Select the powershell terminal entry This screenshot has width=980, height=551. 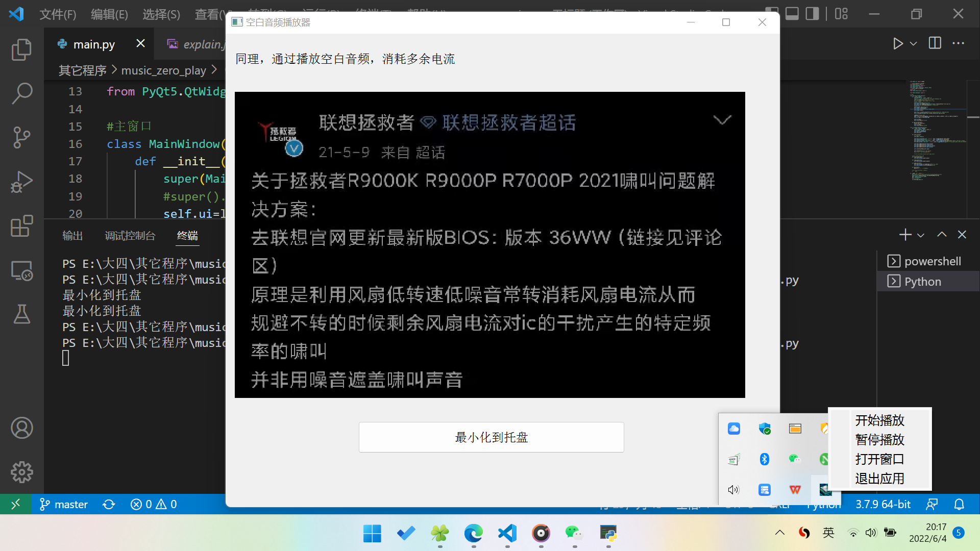pyautogui.click(x=932, y=261)
